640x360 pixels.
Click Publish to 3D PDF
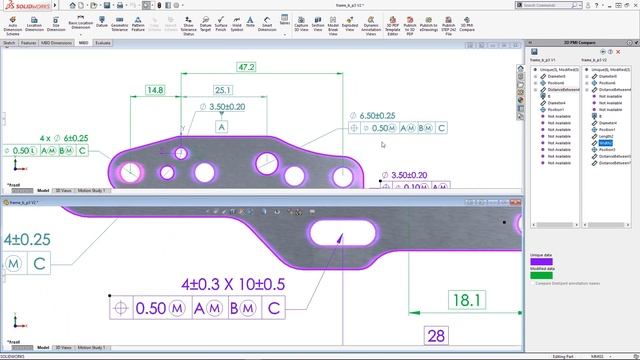[410, 26]
